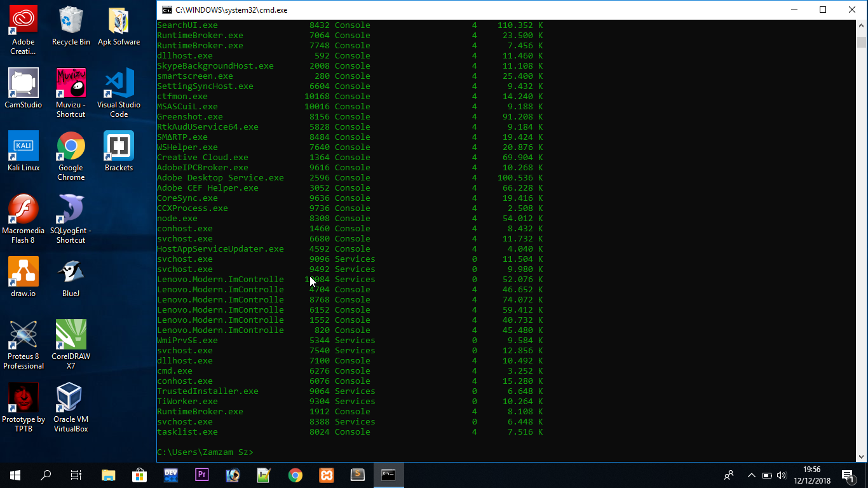Open Sublime Text from the taskbar

point(357,475)
